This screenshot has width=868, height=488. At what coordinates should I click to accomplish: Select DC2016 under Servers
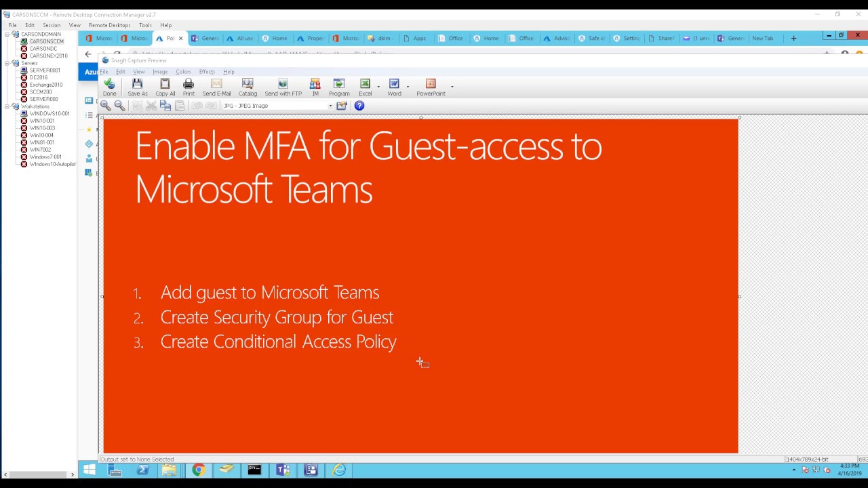pyautogui.click(x=39, y=78)
